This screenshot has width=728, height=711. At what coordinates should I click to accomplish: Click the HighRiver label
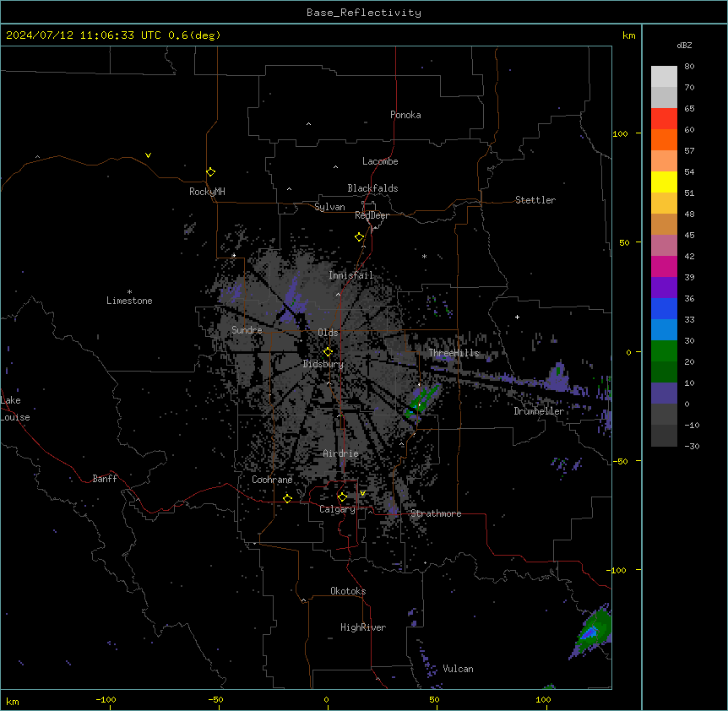(x=363, y=627)
